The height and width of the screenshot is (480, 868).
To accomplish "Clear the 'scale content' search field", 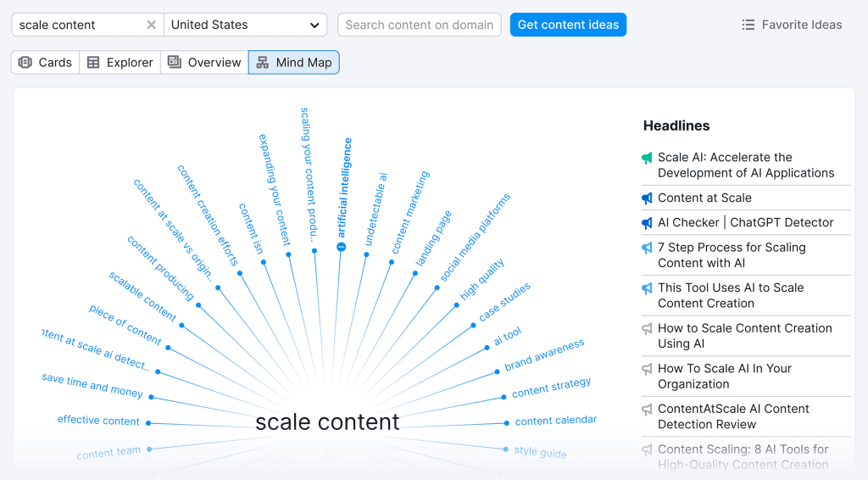I will tap(151, 25).
